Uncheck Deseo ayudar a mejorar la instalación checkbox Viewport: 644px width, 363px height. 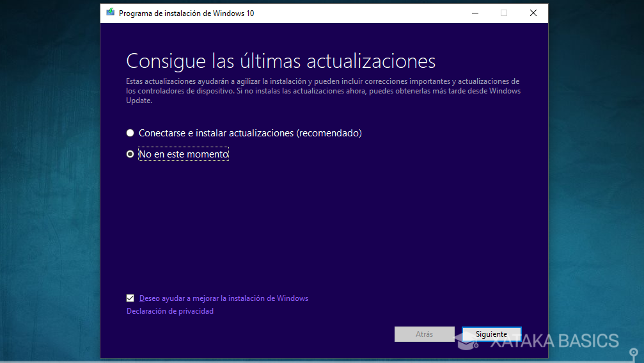(x=130, y=298)
